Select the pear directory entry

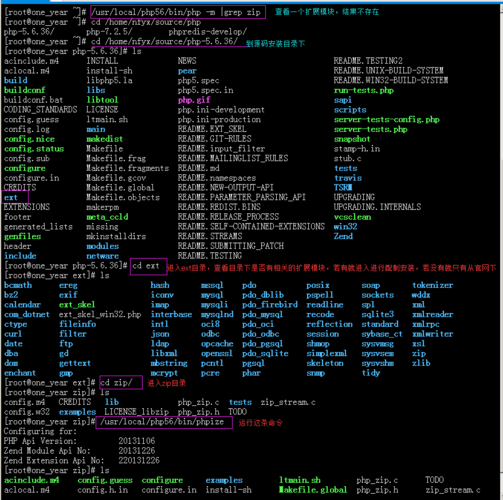coord(187,71)
